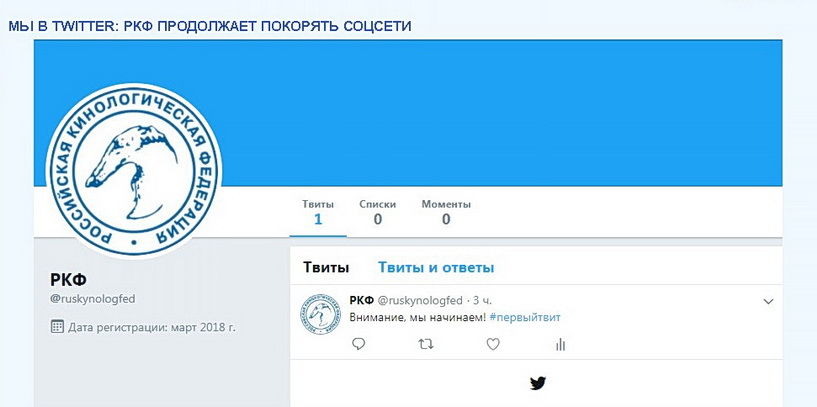Click calendar icon beside registration date
This screenshot has width=817, height=407.
pos(57,327)
